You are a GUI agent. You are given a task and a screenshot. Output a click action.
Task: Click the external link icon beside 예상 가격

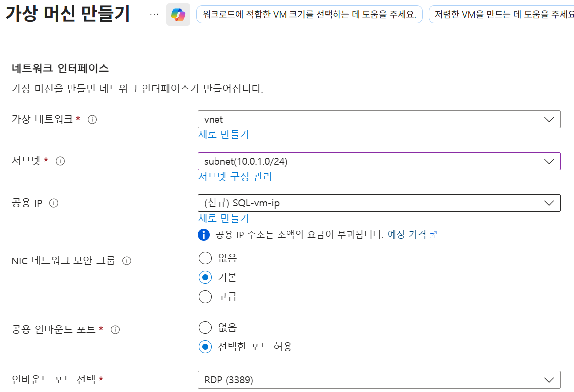coord(433,235)
